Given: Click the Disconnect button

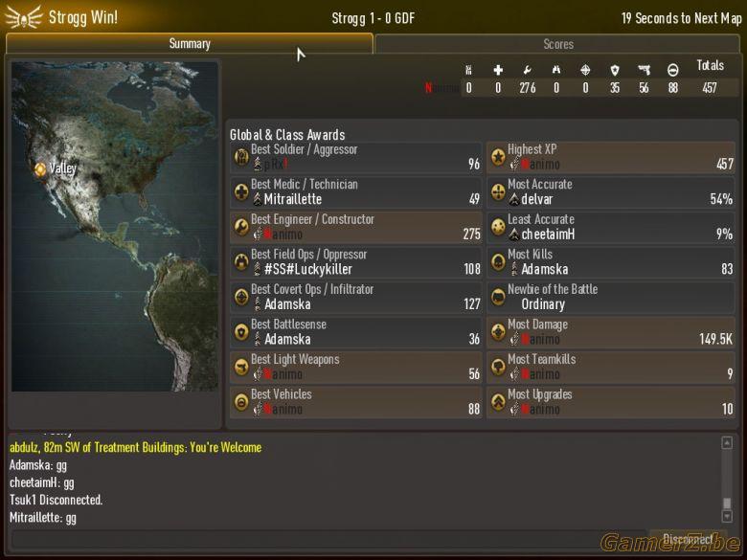Looking at the screenshot, I should (x=688, y=539).
